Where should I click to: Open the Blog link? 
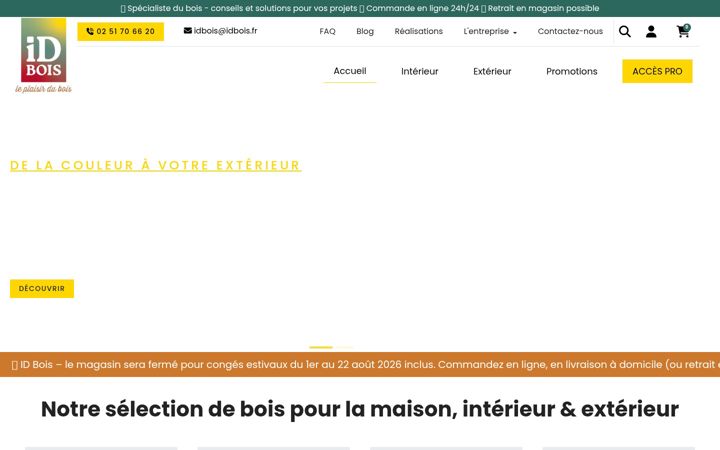tap(365, 31)
